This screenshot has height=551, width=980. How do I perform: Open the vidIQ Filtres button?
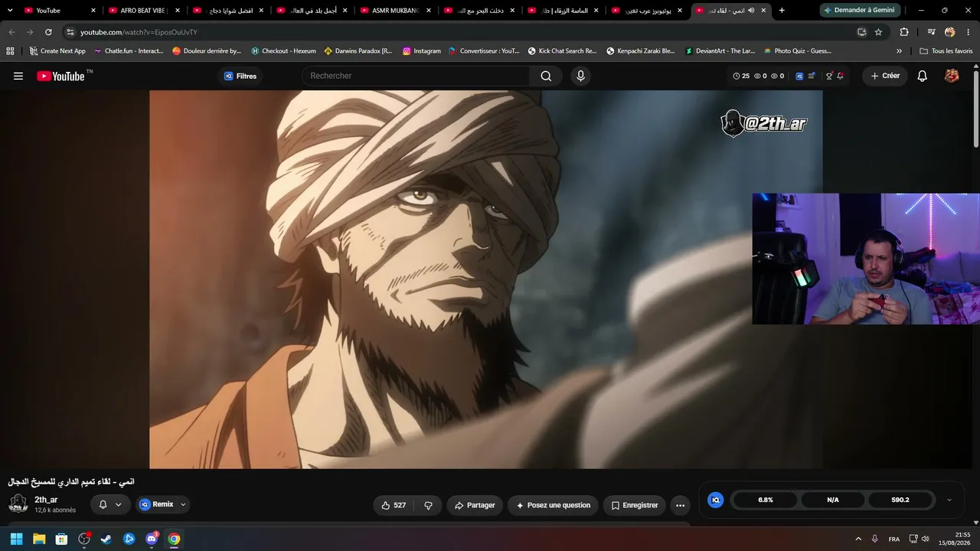(x=240, y=76)
